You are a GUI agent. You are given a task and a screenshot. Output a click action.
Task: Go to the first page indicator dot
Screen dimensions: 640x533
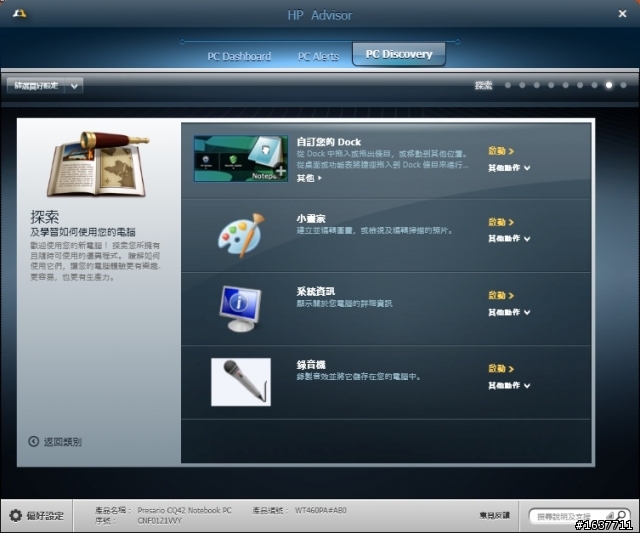click(x=508, y=85)
